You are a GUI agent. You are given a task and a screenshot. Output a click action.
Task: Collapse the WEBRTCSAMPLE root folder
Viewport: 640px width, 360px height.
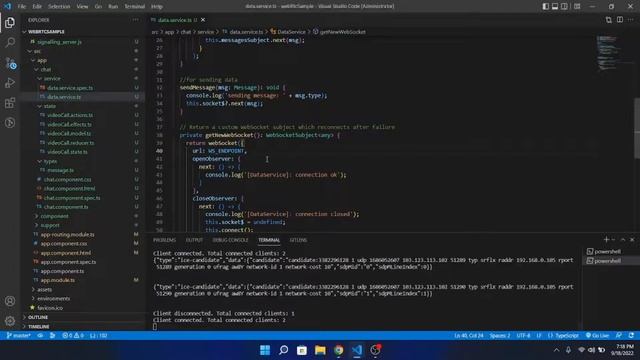tap(46, 31)
